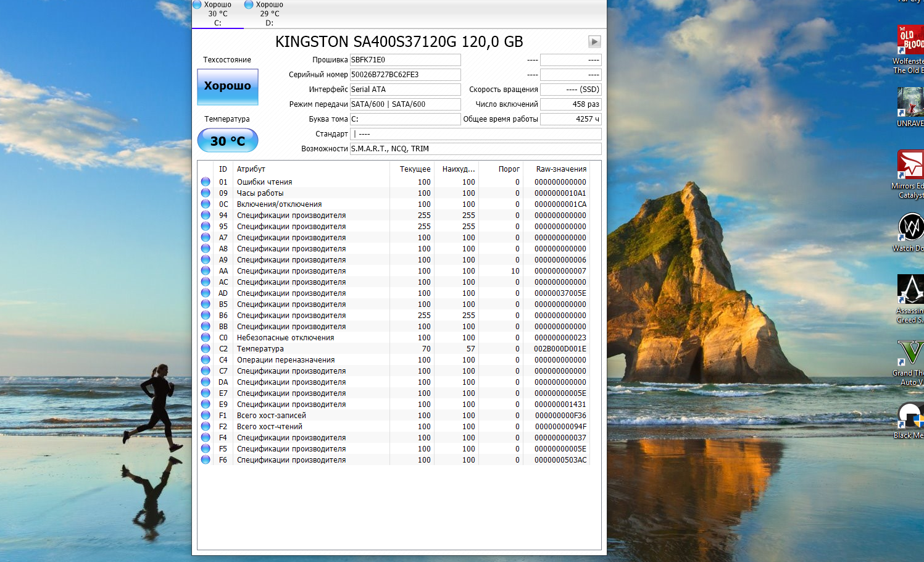Select the Включения/отключения attribute row
Image resolution: width=924 pixels, height=562 pixels.
[x=394, y=204]
